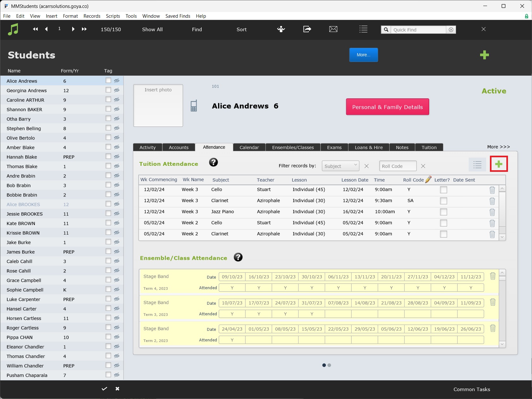Open the Saved Finds menu
The image size is (532, 399).
pyautogui.click(x=178, y=16)
